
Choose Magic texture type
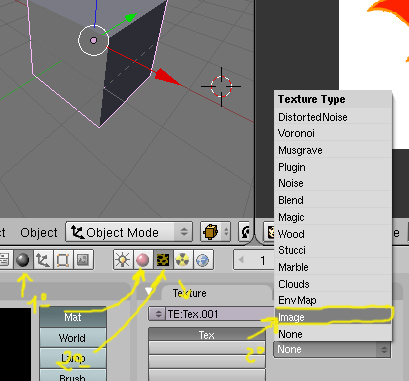point(333,217)
